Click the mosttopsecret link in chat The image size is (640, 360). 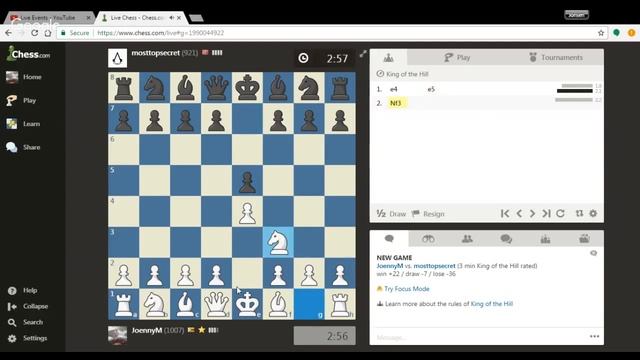pos(434,266)
